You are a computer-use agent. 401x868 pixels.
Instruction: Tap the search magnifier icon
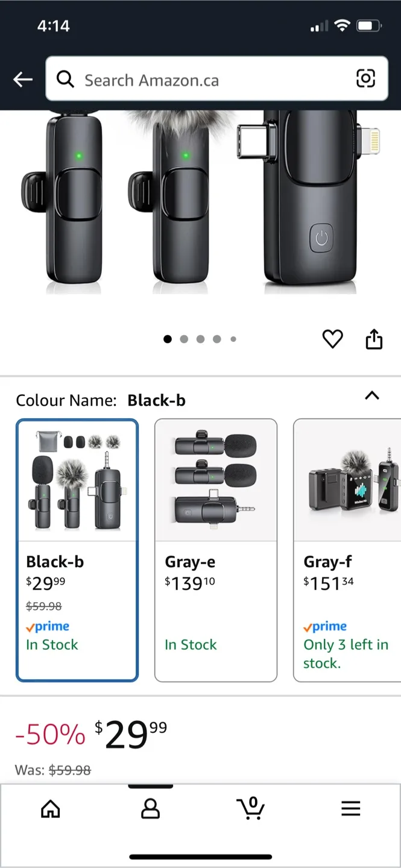(x=65, y=79)
